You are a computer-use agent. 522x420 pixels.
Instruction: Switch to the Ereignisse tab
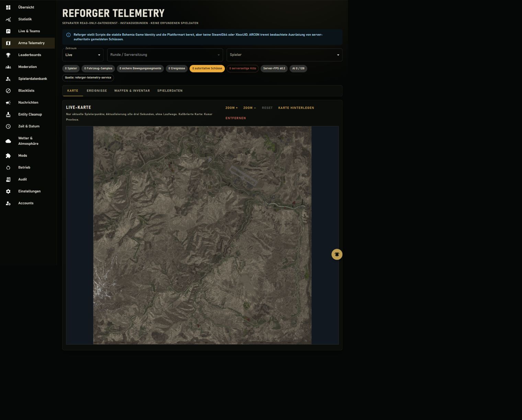click(97, 91)
